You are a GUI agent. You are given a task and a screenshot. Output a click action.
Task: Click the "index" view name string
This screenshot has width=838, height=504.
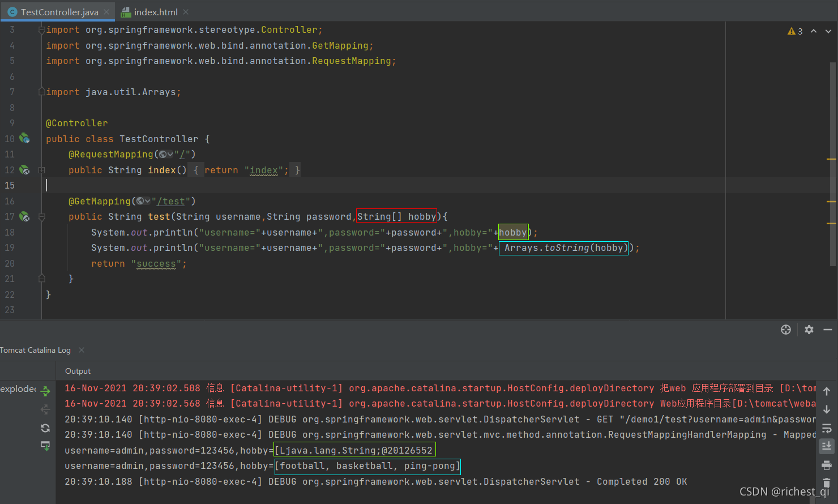point(264,170)
